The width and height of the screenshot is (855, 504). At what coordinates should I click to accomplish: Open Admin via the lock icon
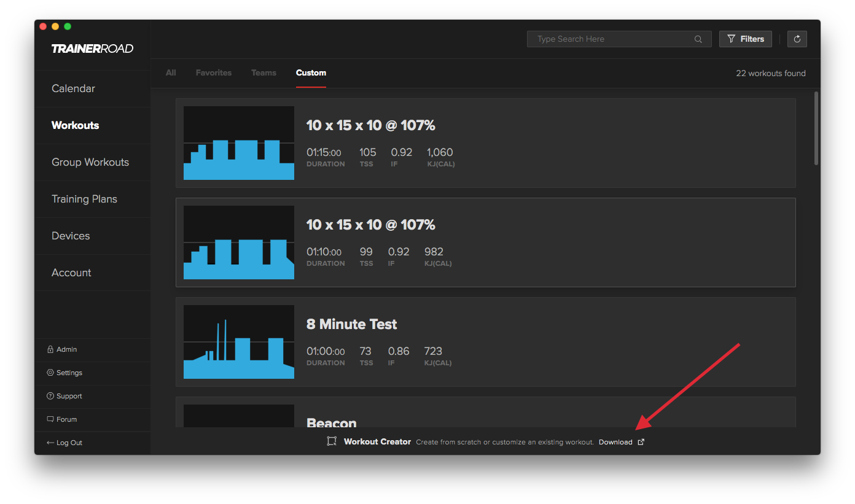click(50, 349)
